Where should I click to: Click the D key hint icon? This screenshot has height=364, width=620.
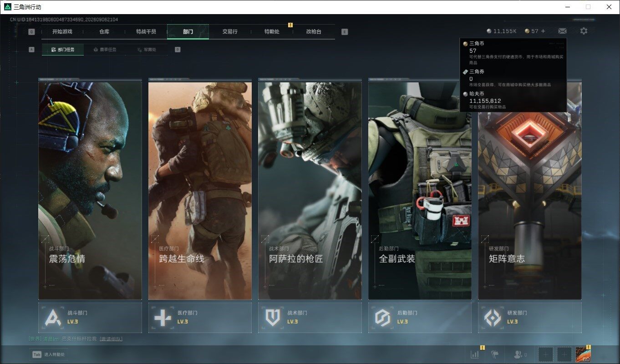click(178, 50)
